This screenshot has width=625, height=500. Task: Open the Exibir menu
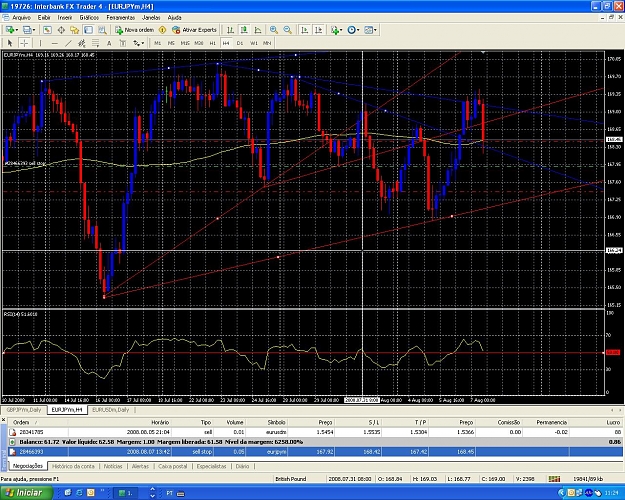(x=44, y=18)
